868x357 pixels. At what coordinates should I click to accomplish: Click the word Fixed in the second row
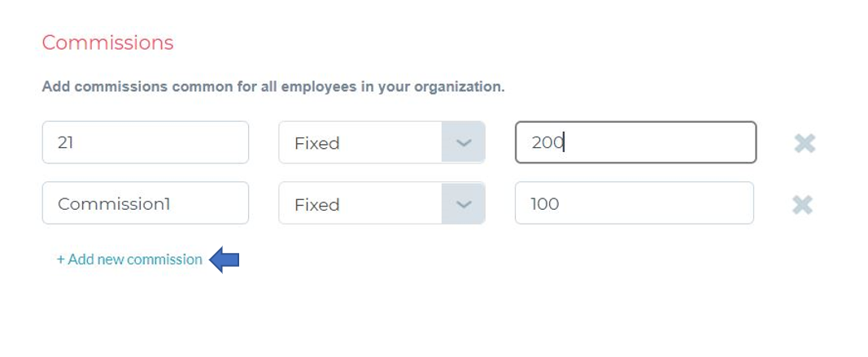click(317, 205)
